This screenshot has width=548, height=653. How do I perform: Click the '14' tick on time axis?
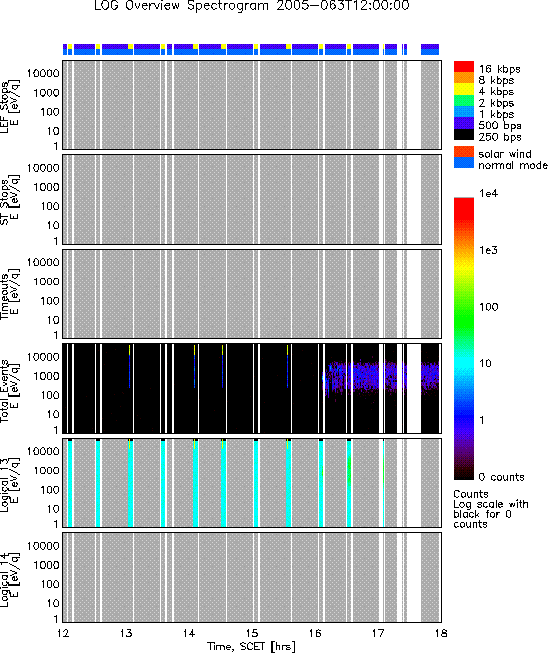[189, 633]
